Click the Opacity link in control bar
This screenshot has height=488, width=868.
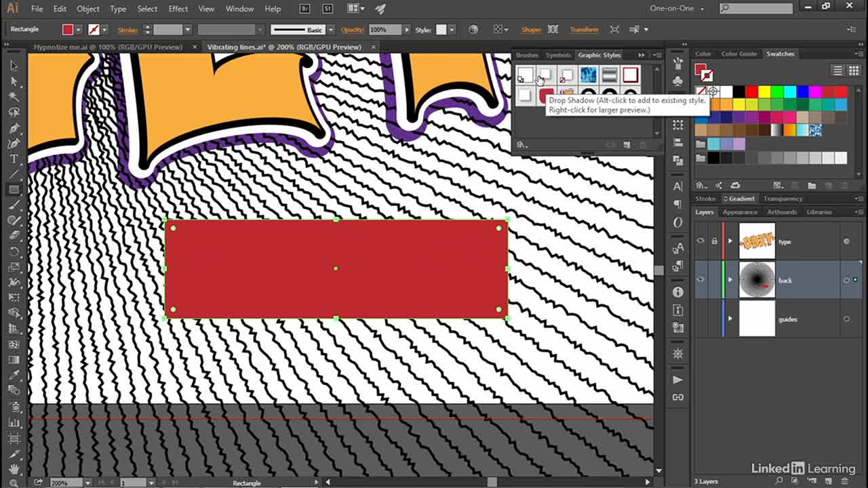(x=353, y=30)
